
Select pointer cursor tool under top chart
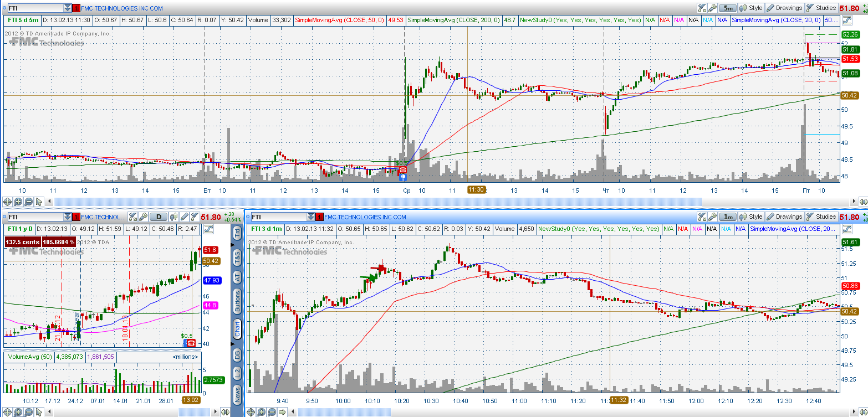[x=39, y=202]
